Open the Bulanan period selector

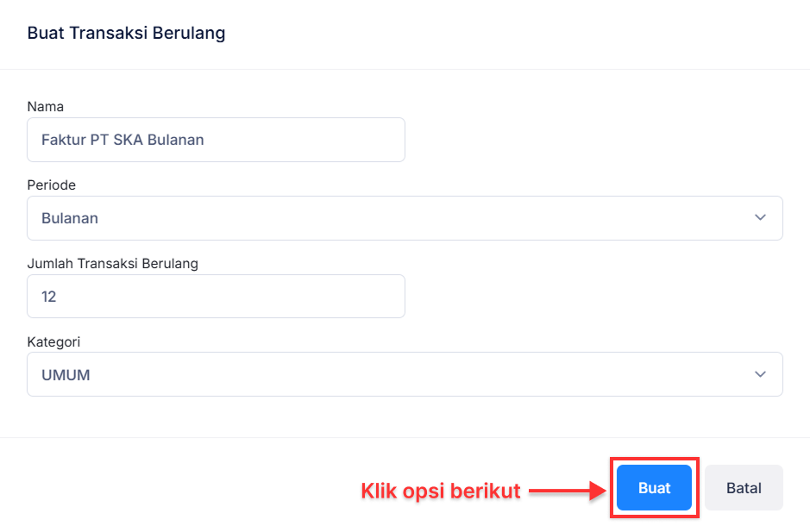(345, 218)
